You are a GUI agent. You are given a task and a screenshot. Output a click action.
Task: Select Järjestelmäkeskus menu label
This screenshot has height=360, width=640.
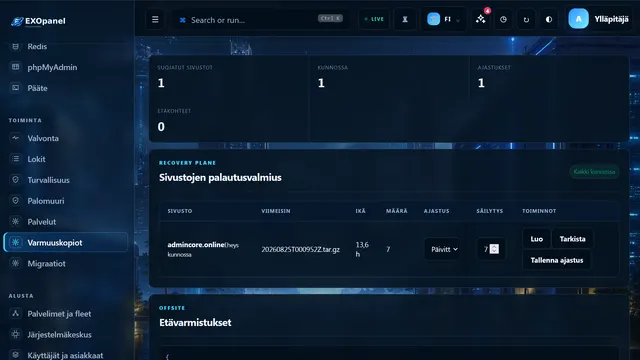pyautogui.click(x=59, y=335)
